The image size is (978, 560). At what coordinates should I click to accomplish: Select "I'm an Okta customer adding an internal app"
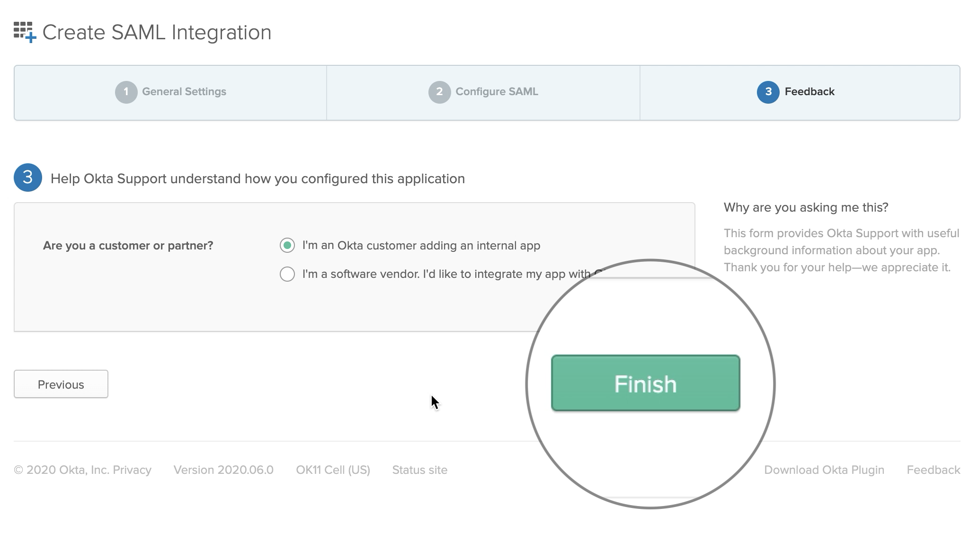tap(287, 246)
